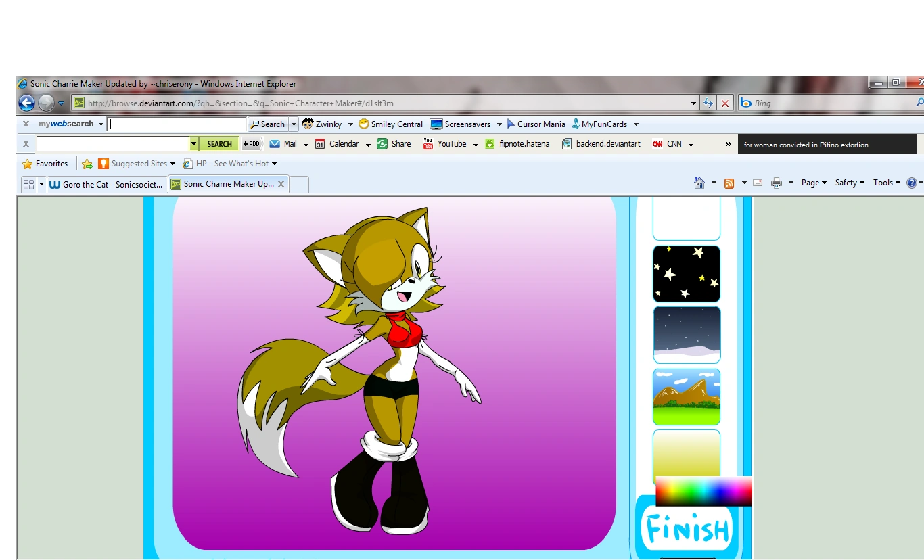Open Mail from the toolbar
The width and height of the screenshot is (924, 560).
click(283, 144)
